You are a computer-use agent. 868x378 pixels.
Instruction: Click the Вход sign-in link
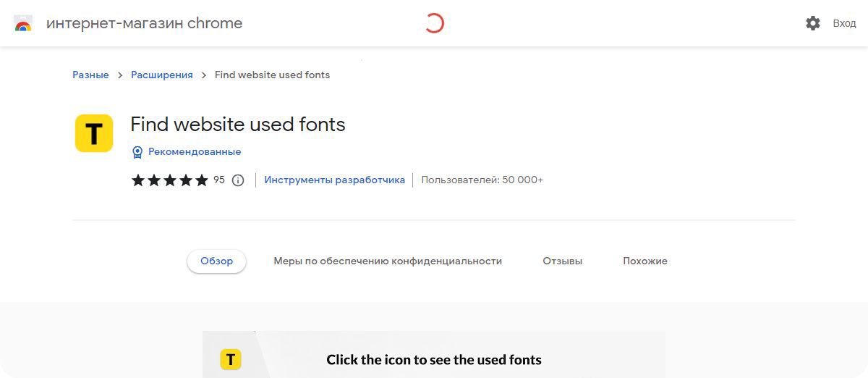coord(844,23)
